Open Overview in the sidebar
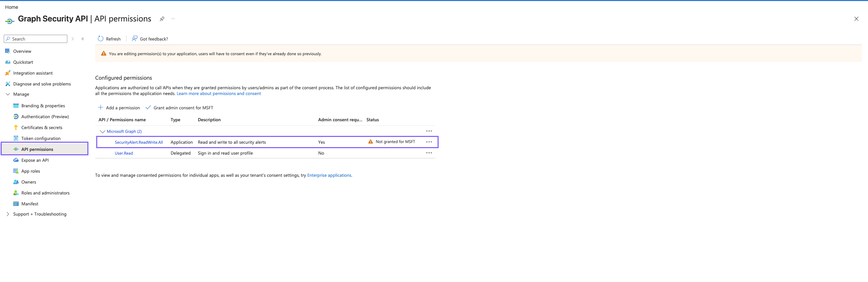The image size is (868, 282). [x=22, y=51]
